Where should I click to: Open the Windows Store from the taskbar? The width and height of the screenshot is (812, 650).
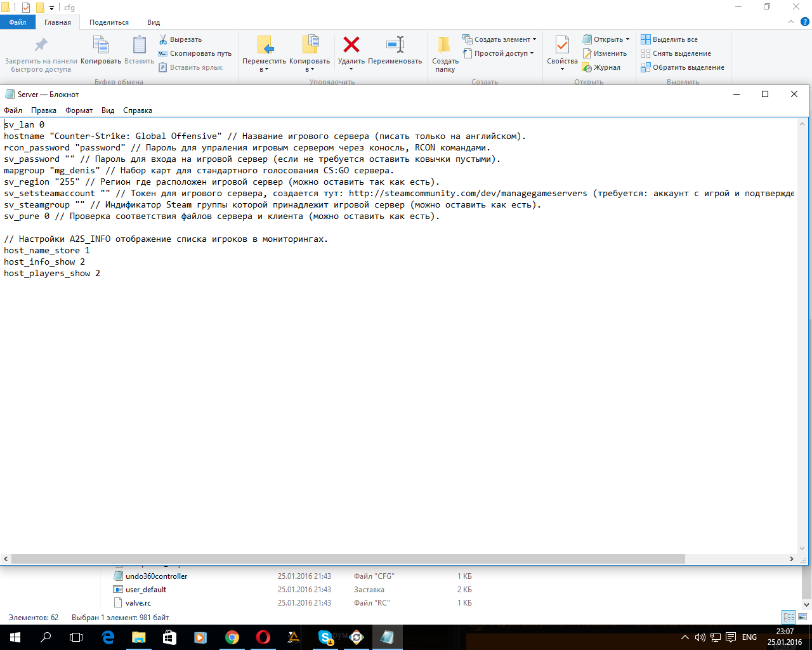[170, 637]
